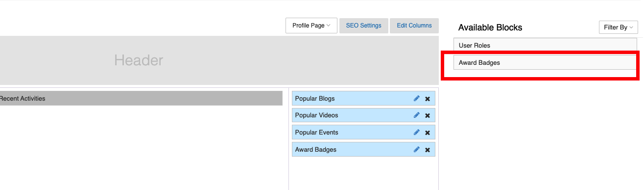Open SEO Settings
This screenshot has height=190, width=644.
pos(363,26)
